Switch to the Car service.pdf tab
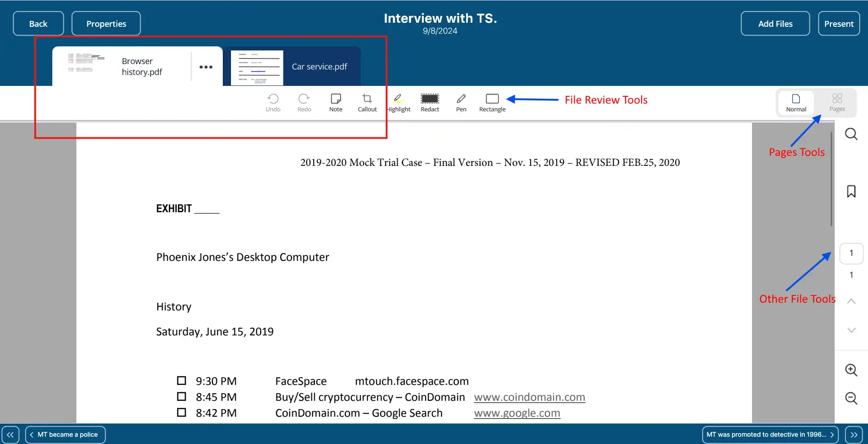The width and height of the screenshot is (868, 444). (x=319, y=67)
